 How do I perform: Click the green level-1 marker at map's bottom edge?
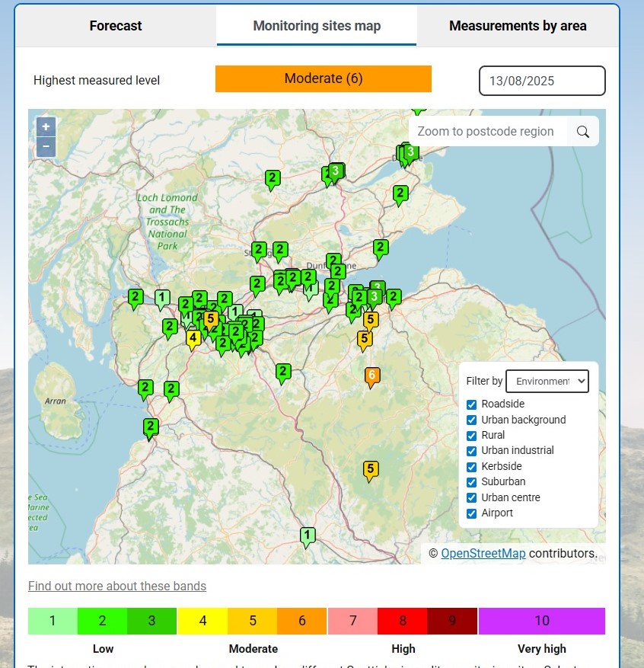coord(307,536)
